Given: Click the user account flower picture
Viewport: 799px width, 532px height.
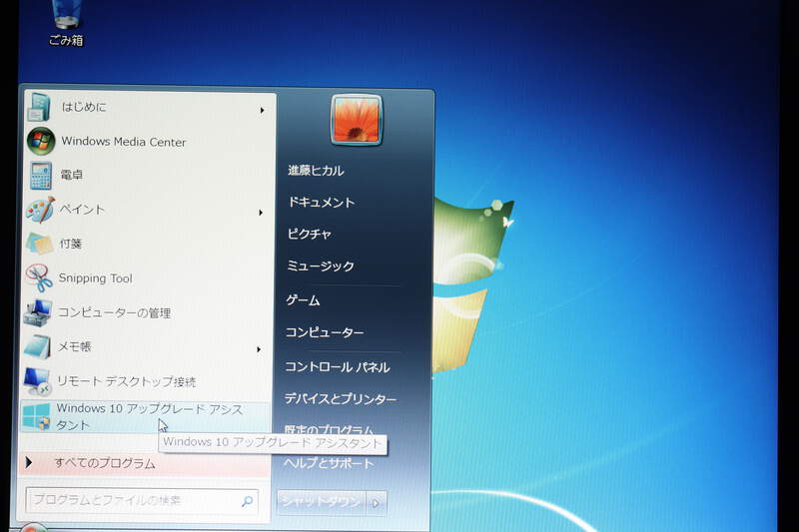Looking at the screenshot, I should [357, 120].
